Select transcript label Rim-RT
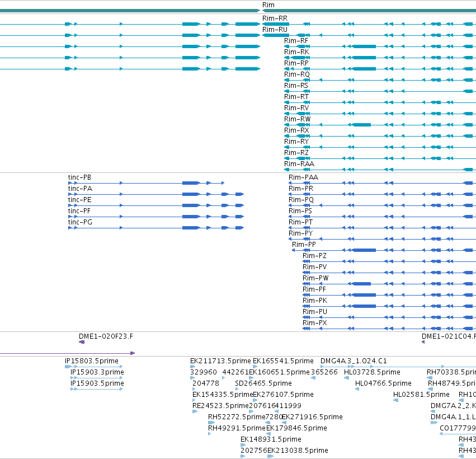Screen dimensions: 476x459 coord(296,97)
